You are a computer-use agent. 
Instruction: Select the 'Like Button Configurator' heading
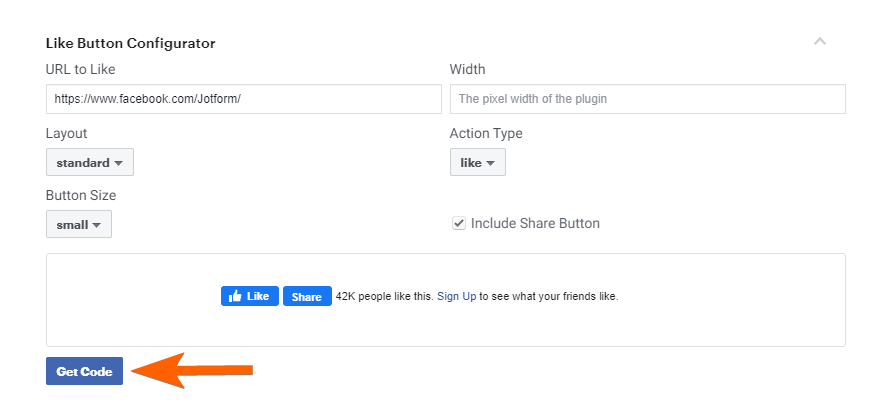point(130,43)
